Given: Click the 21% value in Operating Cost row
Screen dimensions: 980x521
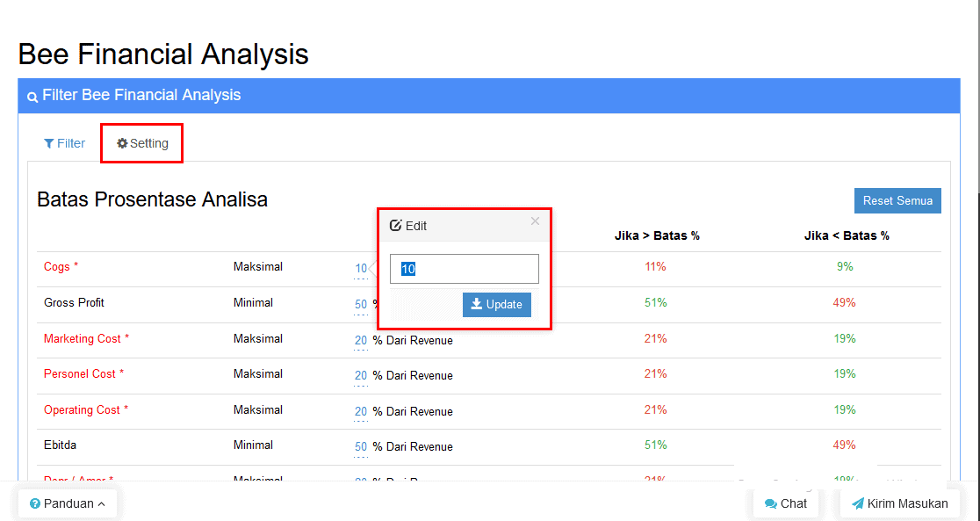Looking at the screenshot, I should click(x=656, y=409).
